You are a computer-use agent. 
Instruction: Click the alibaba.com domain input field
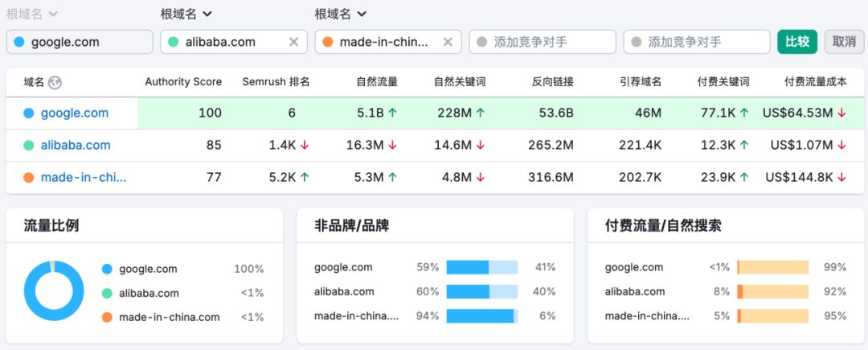click(234, 42)
